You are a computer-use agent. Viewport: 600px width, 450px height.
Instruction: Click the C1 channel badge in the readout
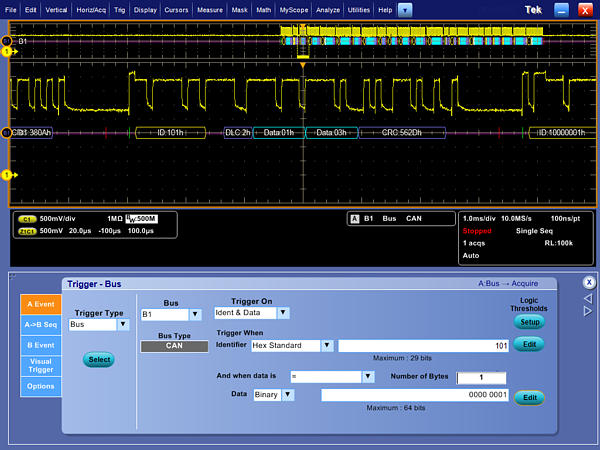tap(27, 218)
